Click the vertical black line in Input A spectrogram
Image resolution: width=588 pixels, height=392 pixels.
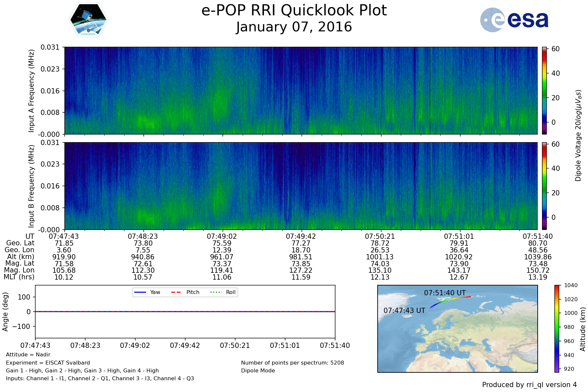click(x=430, y=90)
